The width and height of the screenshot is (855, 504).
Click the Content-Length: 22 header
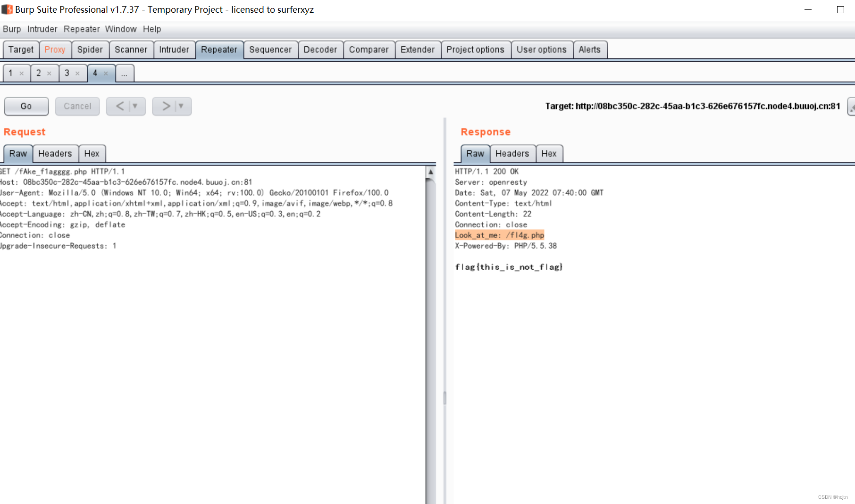pyautogui.click(x=493, y=214)
